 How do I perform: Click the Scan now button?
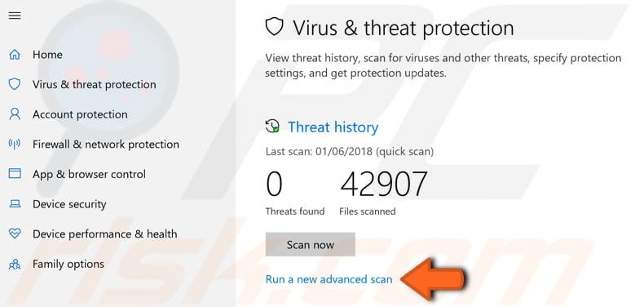tap(310, 244)
